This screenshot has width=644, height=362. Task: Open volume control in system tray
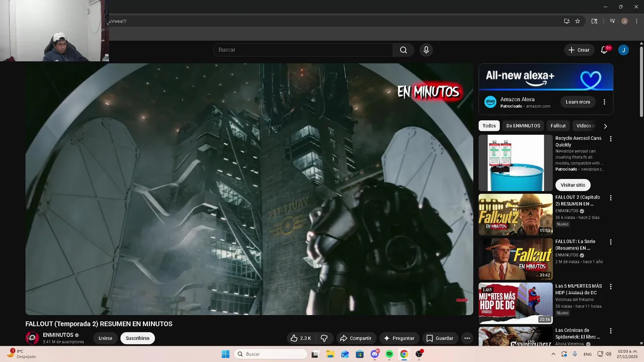608,354
